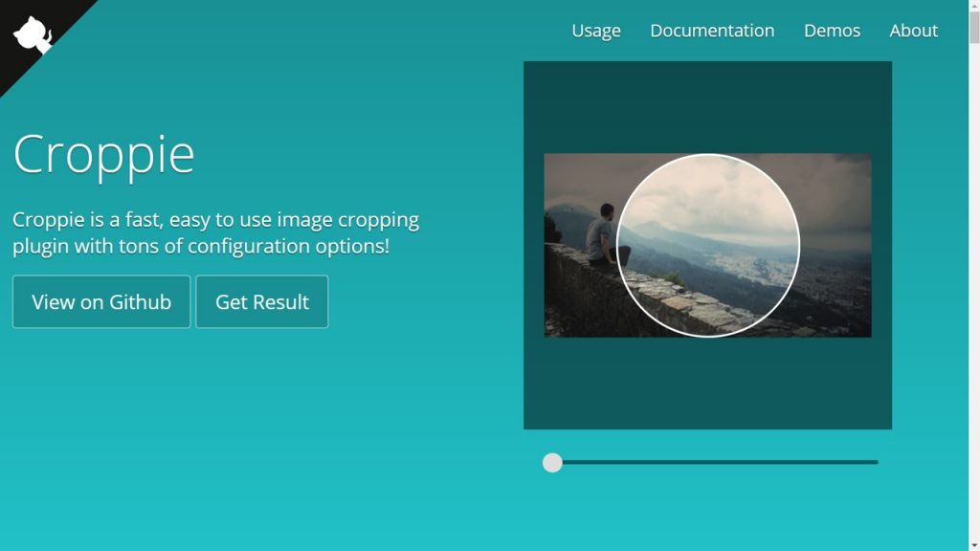Viewport: 980px width, 551px height.
Task: Click the zoom slider track to zoom in
Action: click(x=718, y=462)
